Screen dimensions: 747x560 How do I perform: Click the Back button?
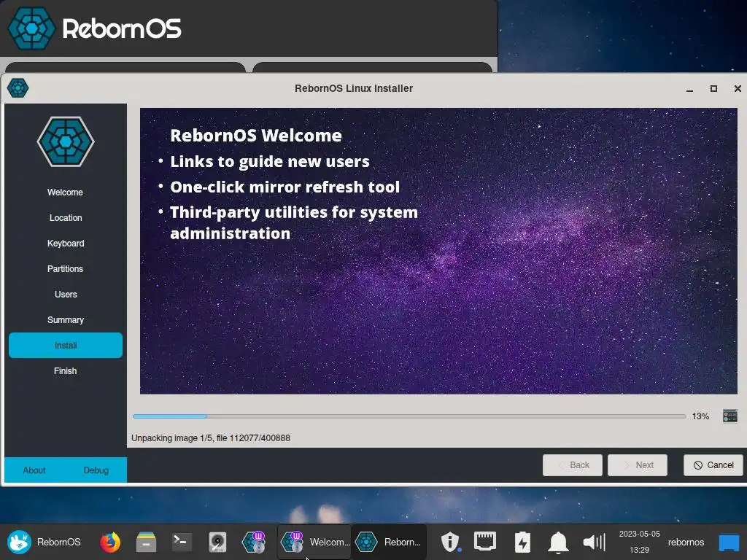point(573,465)
